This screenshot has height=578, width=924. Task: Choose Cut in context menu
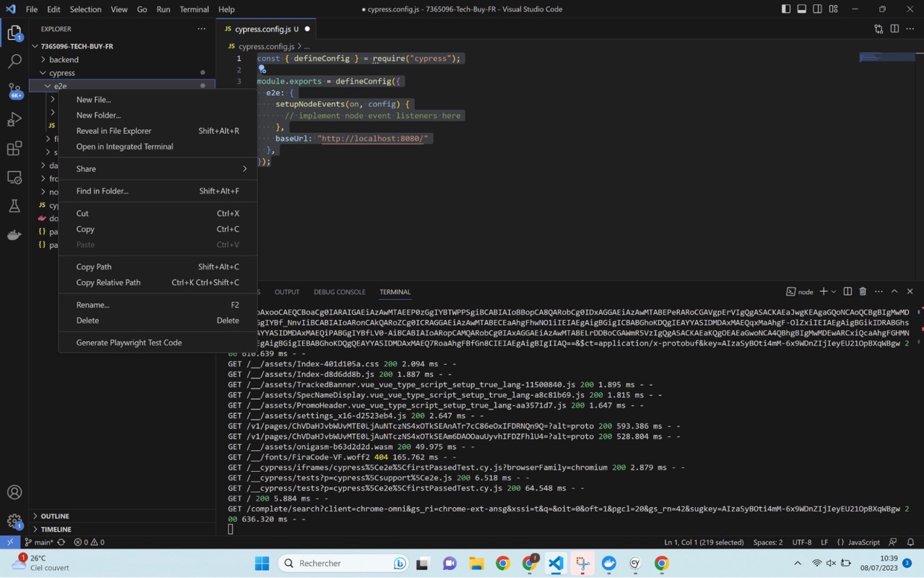tap(157, 214)
